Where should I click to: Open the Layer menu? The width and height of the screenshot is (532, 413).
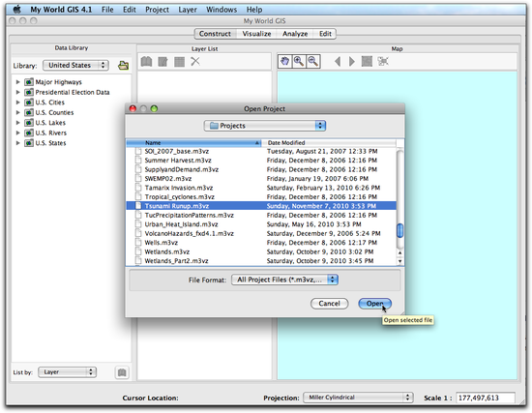point(188,10)
